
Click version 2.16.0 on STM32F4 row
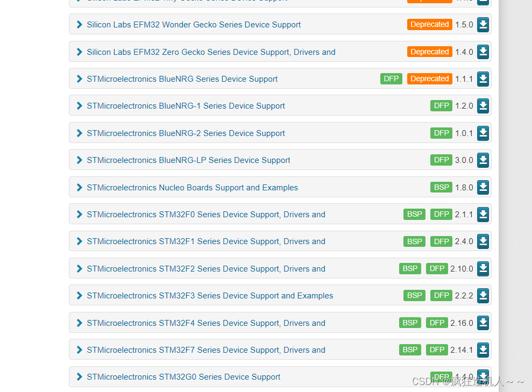[462, 323]
